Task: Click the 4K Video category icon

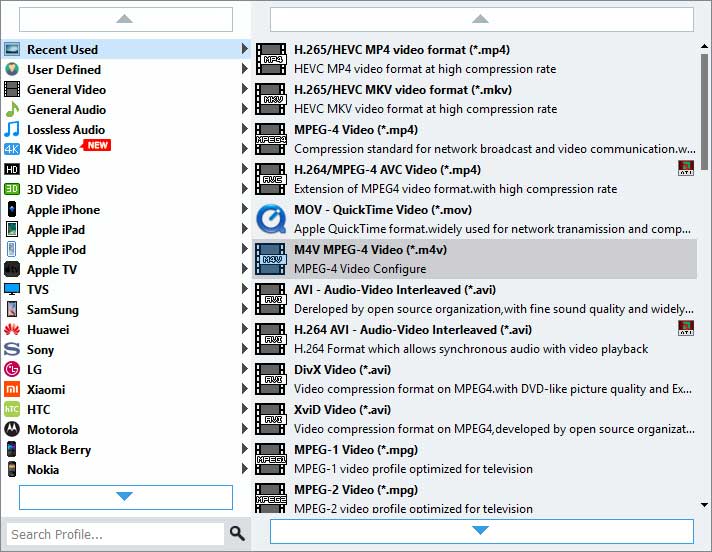Action: (x=12, y=150)
